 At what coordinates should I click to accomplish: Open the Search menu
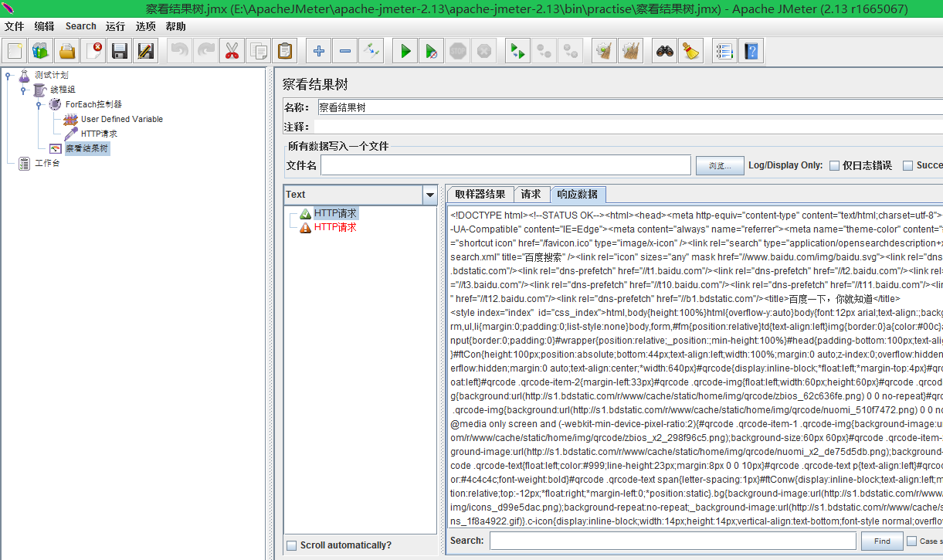81,26
